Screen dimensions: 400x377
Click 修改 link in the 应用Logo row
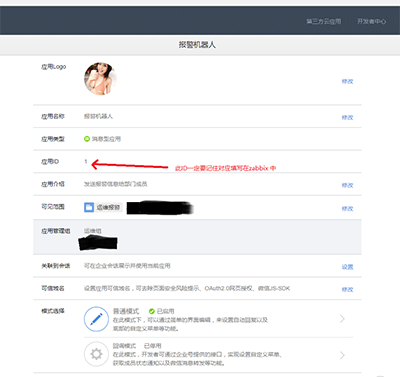(347, 81)
